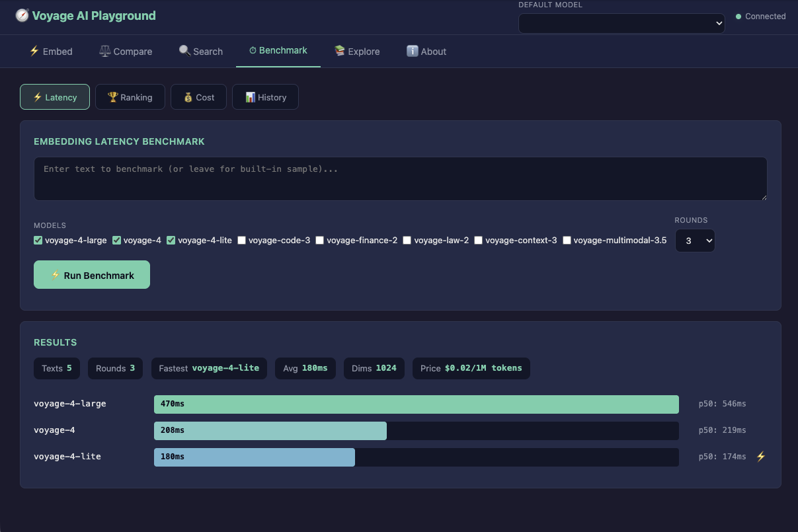Screen dimensions: 798x532
Task: Click the Dims 1024 stat chip
Action: click(374, 368)
